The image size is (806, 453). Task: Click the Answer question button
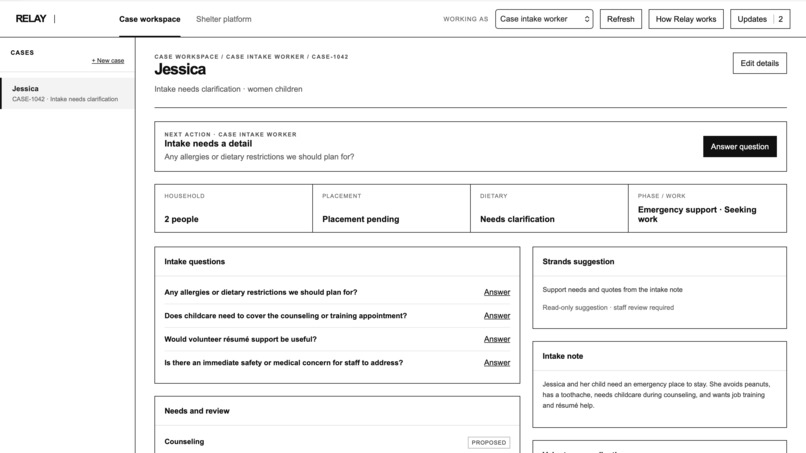pyautogui.click(x=740, y=147)
